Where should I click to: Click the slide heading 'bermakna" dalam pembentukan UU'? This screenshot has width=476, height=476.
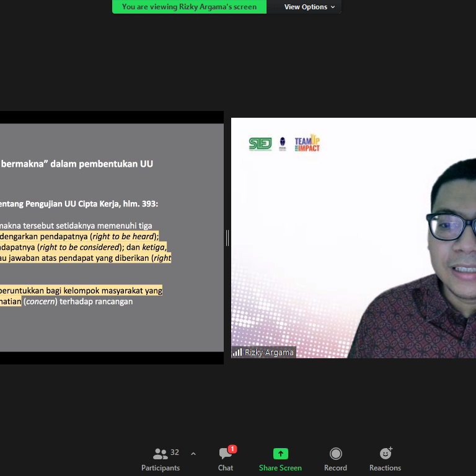tap(77, 164)
